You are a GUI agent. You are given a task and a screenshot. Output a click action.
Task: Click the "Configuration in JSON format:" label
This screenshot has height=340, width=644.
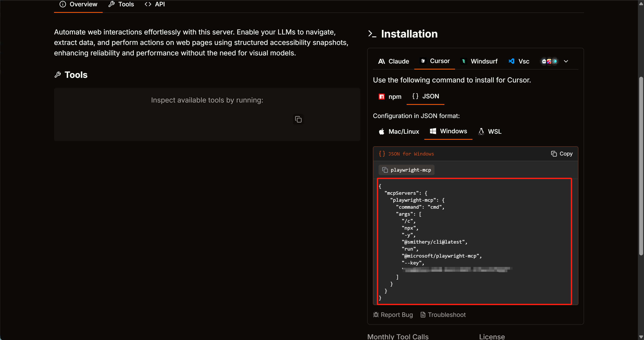click(x=416, y=116)
